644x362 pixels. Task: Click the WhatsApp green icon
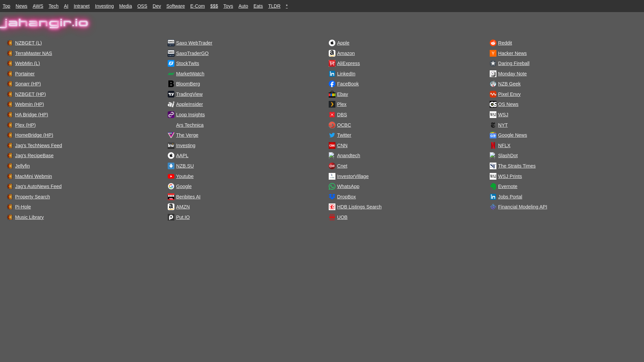(332, 186)
